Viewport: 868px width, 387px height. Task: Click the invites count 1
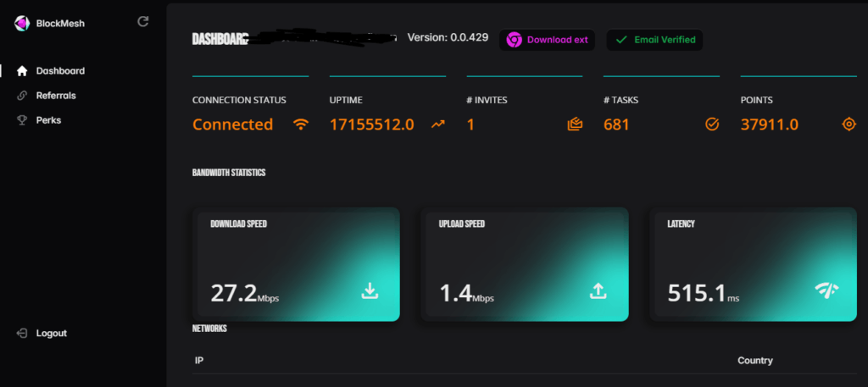(470, 124)
